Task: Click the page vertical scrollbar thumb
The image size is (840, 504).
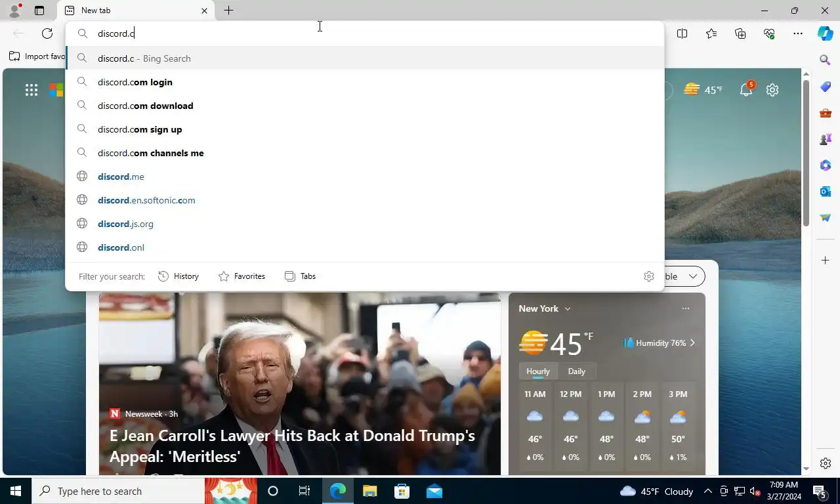Action: point(807,153)
